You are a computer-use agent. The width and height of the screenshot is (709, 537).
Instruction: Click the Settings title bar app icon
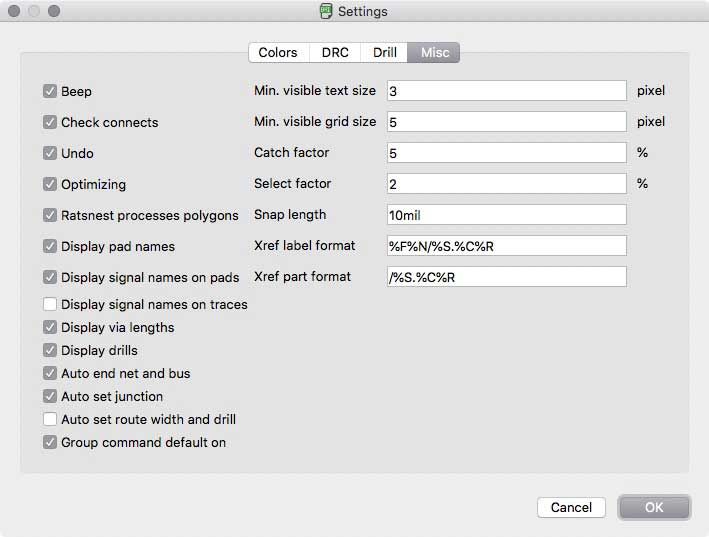coord(326,11)
